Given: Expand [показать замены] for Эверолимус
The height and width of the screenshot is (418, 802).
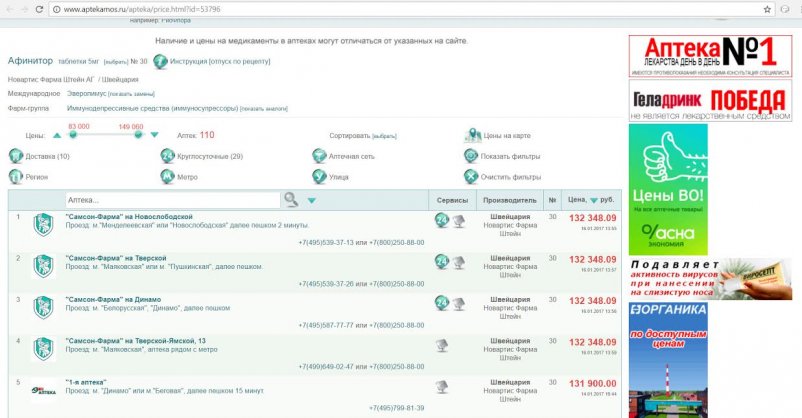Looking at the screenshot, I should coord(131,94).
